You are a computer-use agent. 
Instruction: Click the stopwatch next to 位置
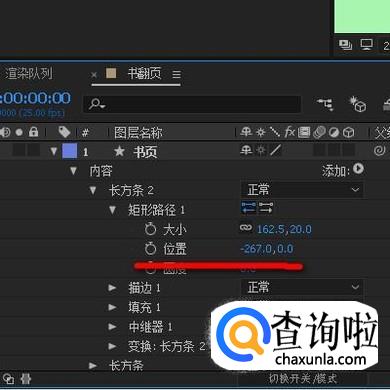coord(151,249)
